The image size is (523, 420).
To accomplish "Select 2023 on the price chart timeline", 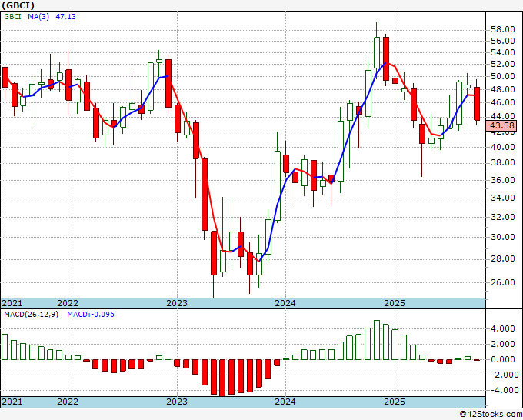I will (x=177, y=303).
